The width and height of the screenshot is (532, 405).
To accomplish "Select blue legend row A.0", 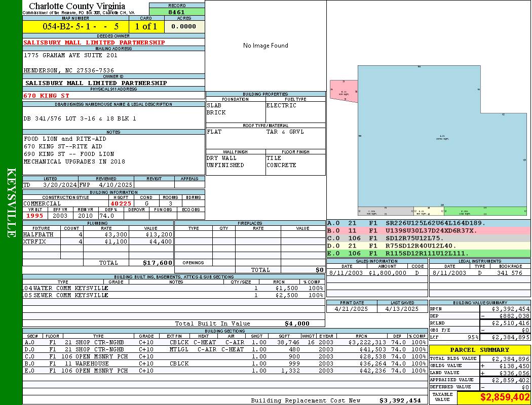I will tap(429, 223).
